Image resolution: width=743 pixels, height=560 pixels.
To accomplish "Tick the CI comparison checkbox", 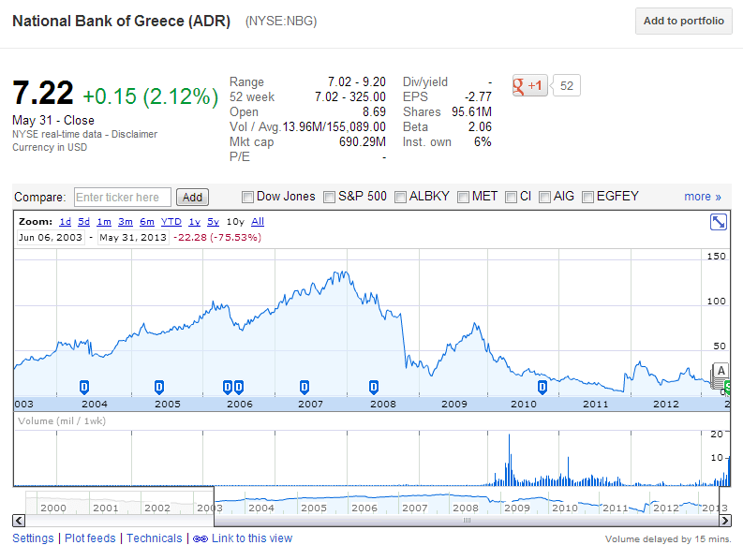I will (x=511, y=197).
